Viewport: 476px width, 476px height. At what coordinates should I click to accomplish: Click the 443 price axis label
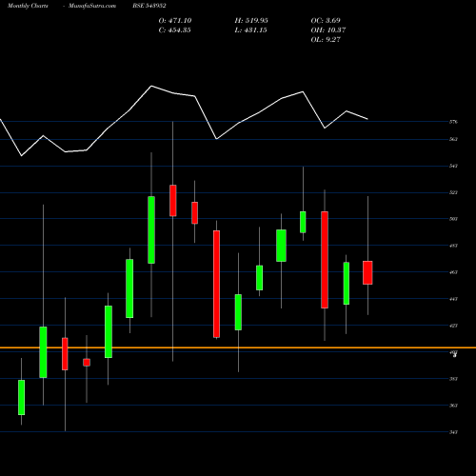click(x=453, y=299)
